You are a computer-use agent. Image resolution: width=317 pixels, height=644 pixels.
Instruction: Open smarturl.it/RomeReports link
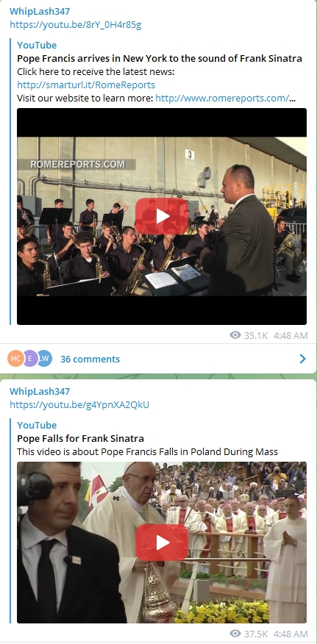pyautogui.click(x=86, y=85)
